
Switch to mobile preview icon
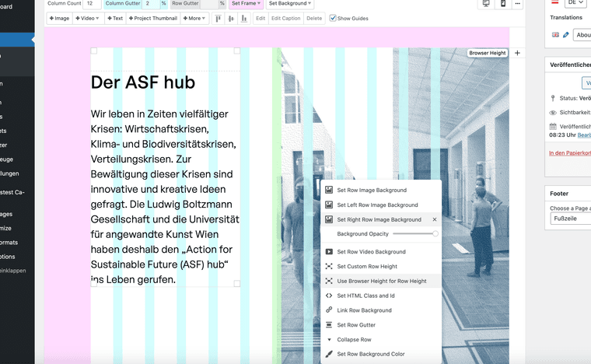tap(503, 4)
